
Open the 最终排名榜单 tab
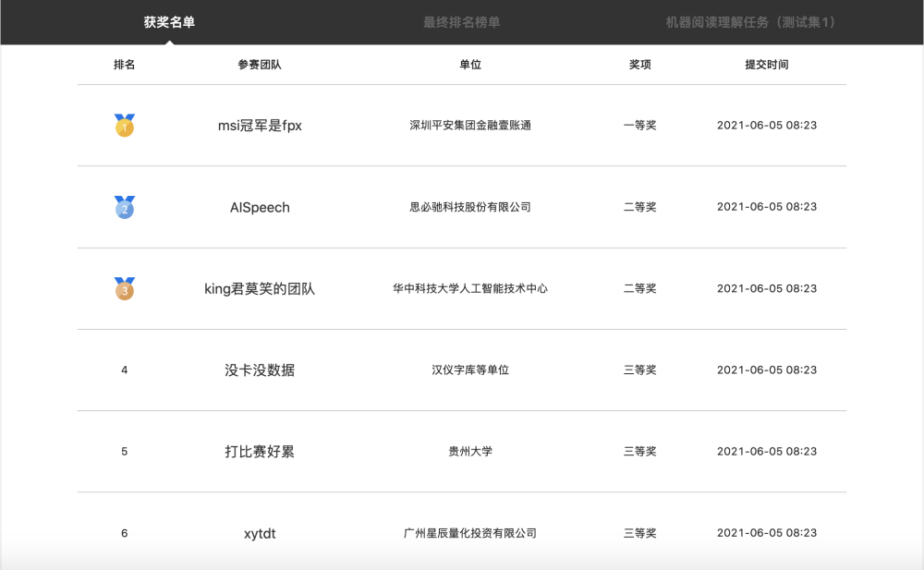pos(461,22)
